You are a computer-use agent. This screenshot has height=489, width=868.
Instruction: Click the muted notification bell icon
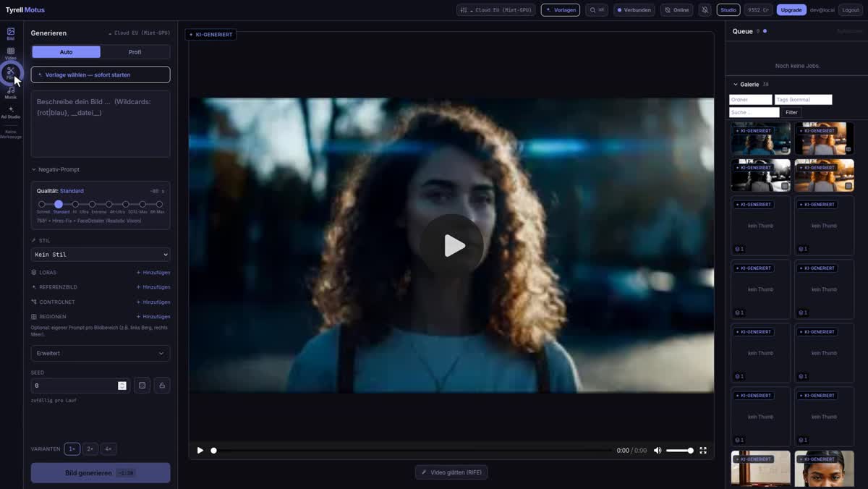tap(704, 10)
